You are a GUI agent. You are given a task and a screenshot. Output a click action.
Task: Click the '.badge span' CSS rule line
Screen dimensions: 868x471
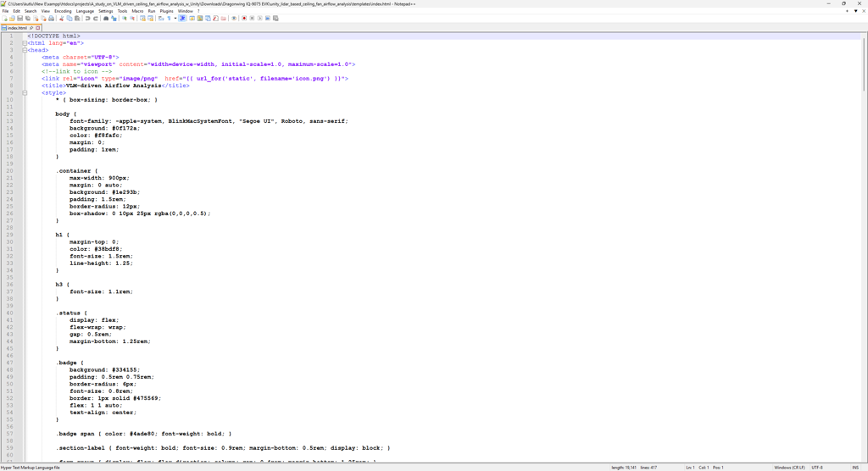tap(143, 434)
